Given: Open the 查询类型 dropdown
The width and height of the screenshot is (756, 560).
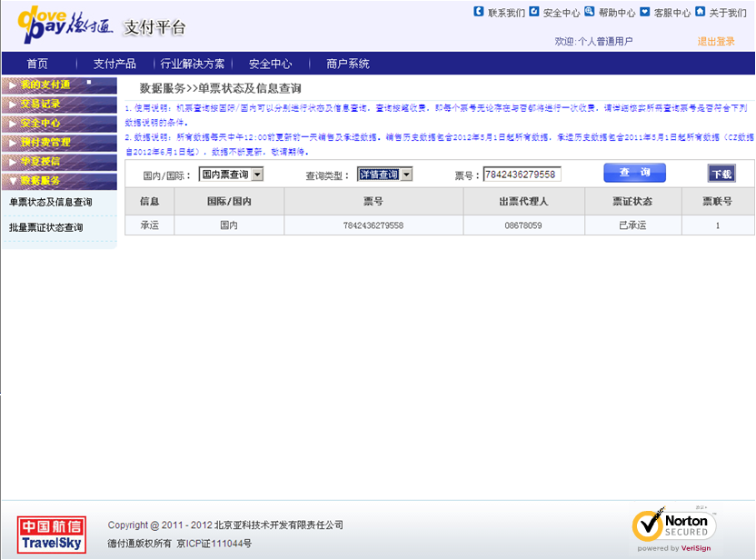Looking at the screenshot, I should (x=384, y=175).
